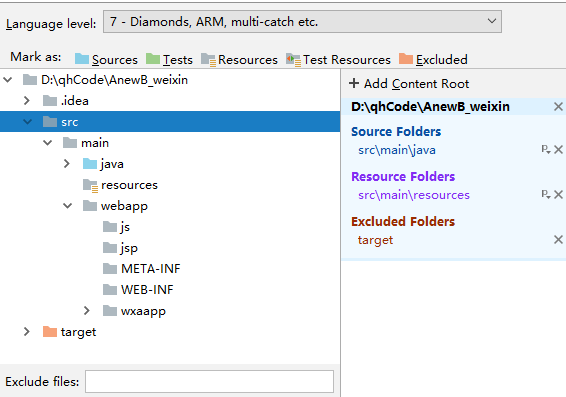Open src\main\resources link in Resource Folders
The height and width of the screenshot is (397, 566).
pos(414,195)
